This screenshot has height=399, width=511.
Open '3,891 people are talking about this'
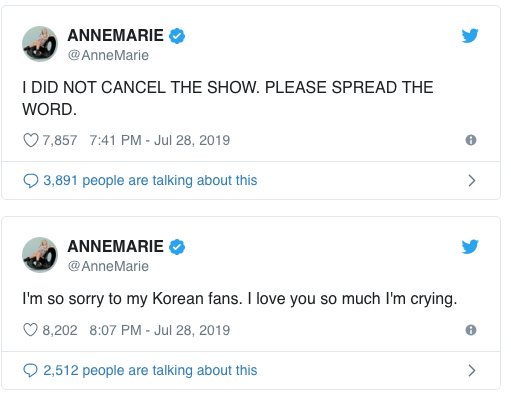pyautogui.click(x=150, y=180)
